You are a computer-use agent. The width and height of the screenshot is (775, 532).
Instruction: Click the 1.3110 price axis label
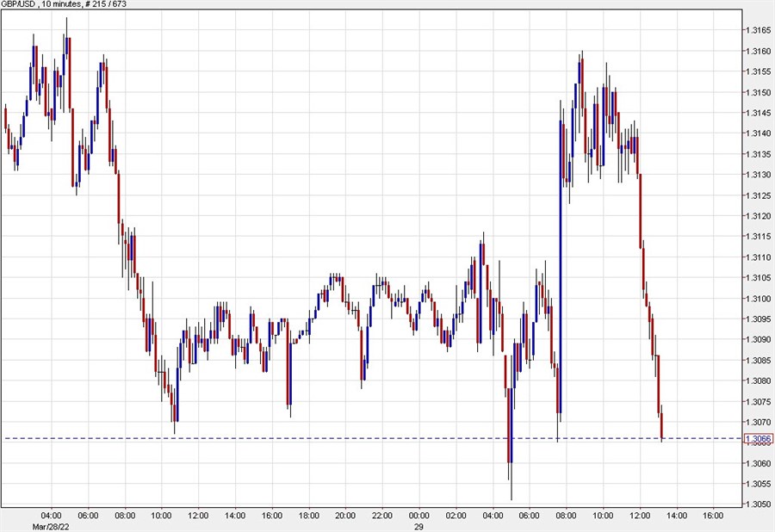pos(758,257)
